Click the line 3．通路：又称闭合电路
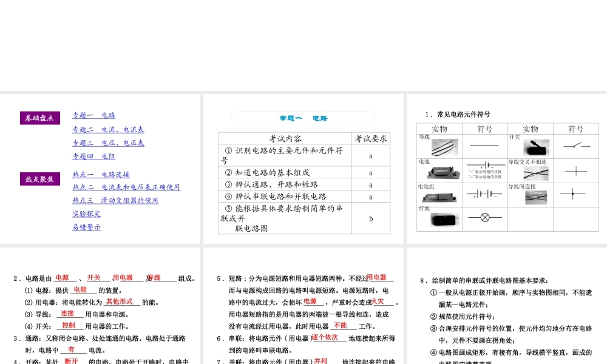Viewport: 607px width, 364px height. (100, 339)
